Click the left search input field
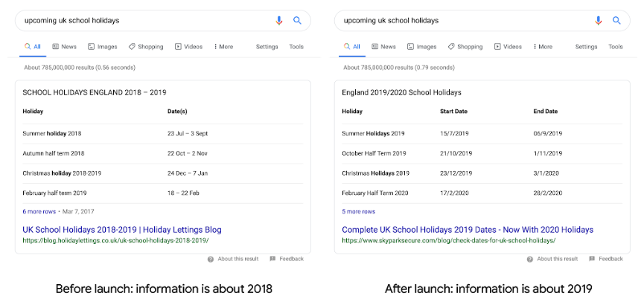The image size is (644, 302). (x=163, y=21)
